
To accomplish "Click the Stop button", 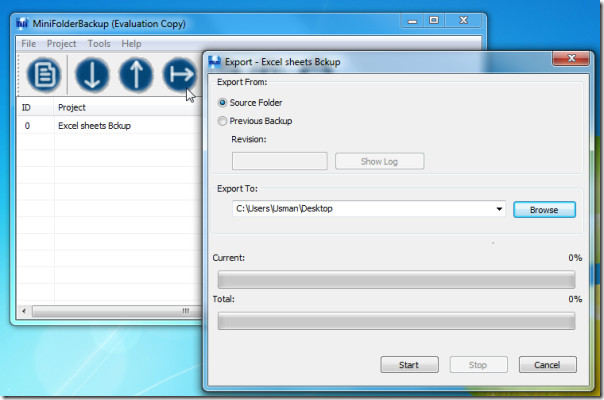I will coord(478,365).
